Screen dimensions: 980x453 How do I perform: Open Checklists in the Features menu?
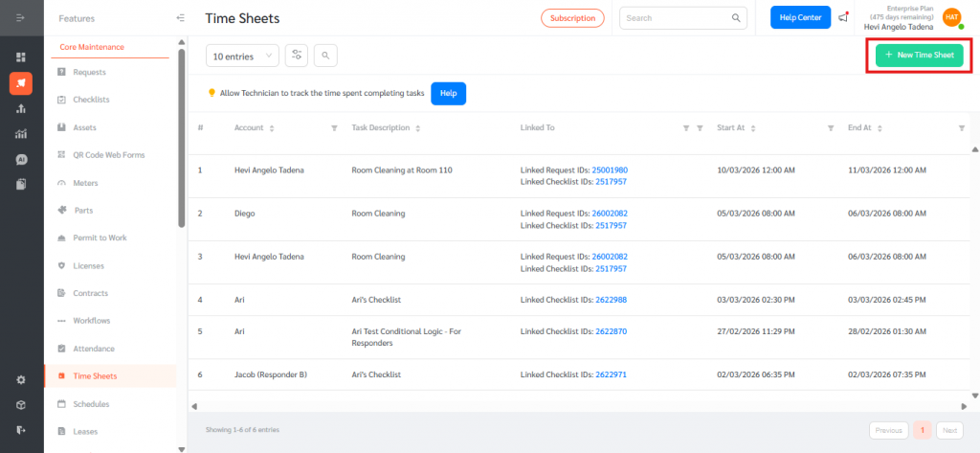pyautogui.click(x=91, y=100)
